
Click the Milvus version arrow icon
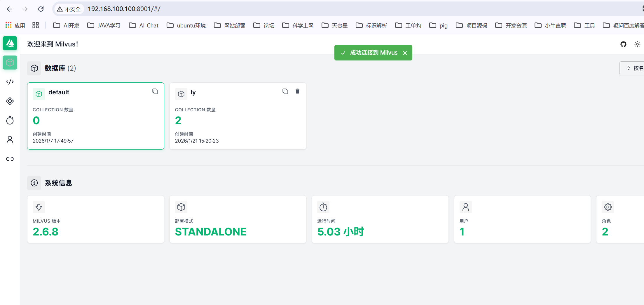coord(39,207)
